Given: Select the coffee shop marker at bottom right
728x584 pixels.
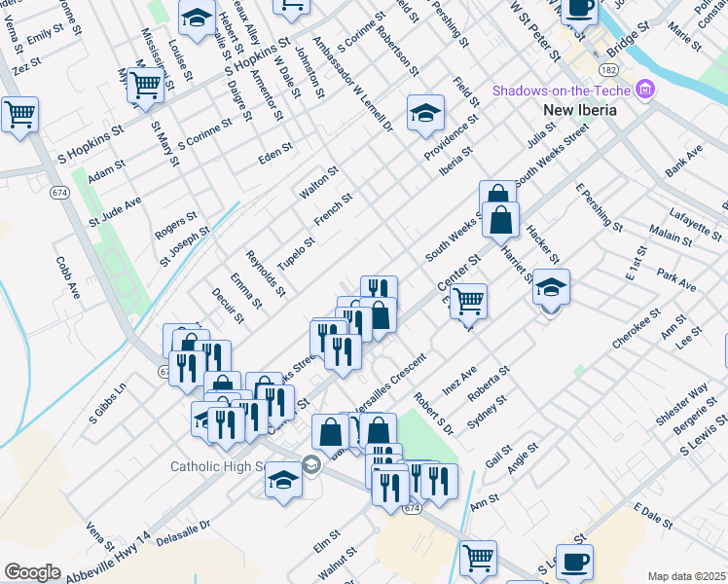Looking at the screenshot, I should pos(574,564).
